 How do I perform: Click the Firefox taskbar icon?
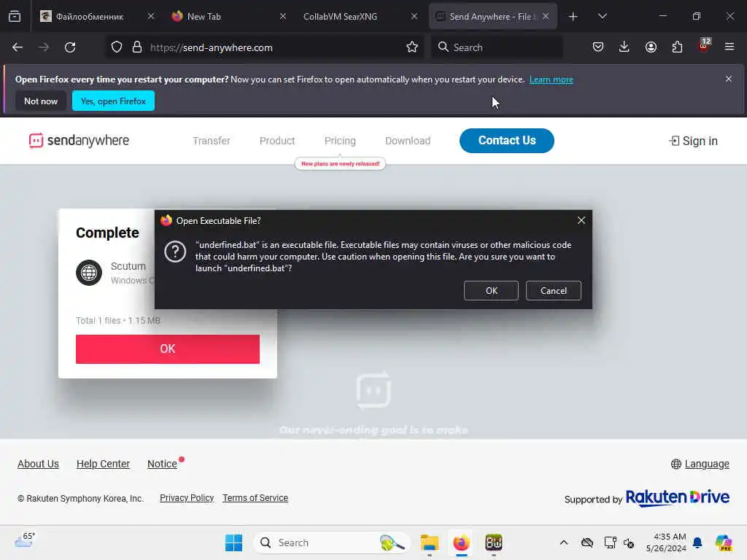tap(461, 542)
